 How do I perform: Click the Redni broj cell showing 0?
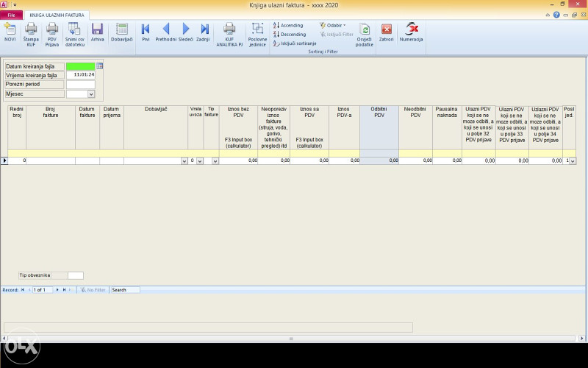point(17,160)
